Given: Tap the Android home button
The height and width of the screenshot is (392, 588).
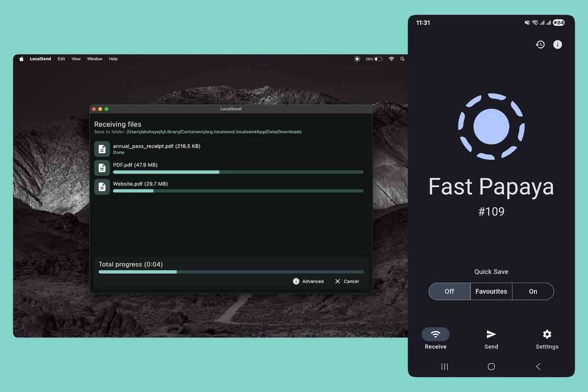Looking at the screenshot, I should 491,367.
